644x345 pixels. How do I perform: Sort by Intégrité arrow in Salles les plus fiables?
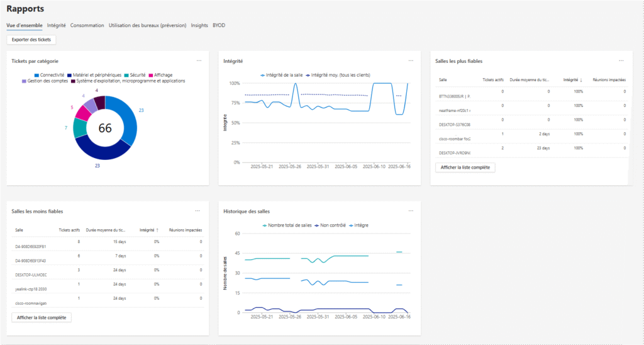point(581,80)
